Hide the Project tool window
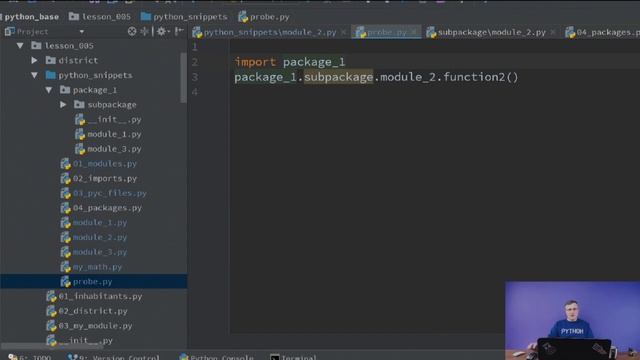The width and height of the screenshot is (640, 360). (x=179, y=31)
